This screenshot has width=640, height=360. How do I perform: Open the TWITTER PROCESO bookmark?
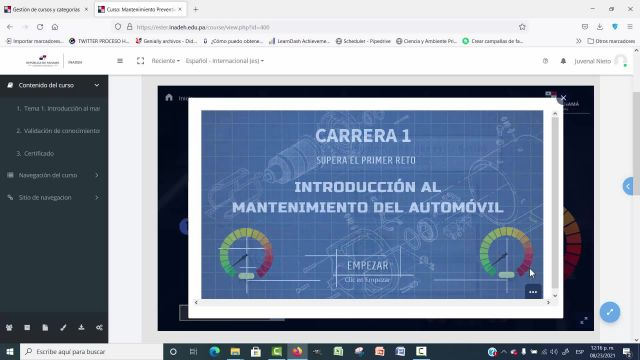99,41
